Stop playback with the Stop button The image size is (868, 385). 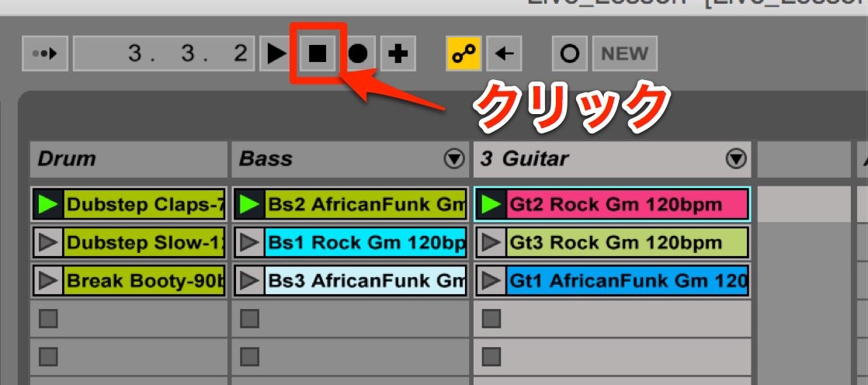tap(318, 54)
